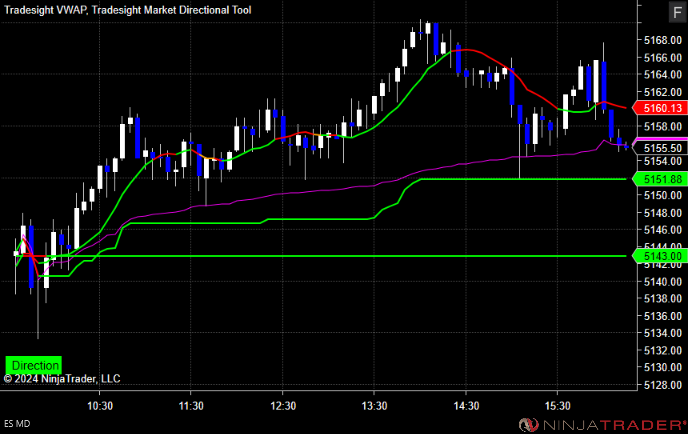Click the 5130.00 price axis label
Screen dimensions: 688x434
663,367
